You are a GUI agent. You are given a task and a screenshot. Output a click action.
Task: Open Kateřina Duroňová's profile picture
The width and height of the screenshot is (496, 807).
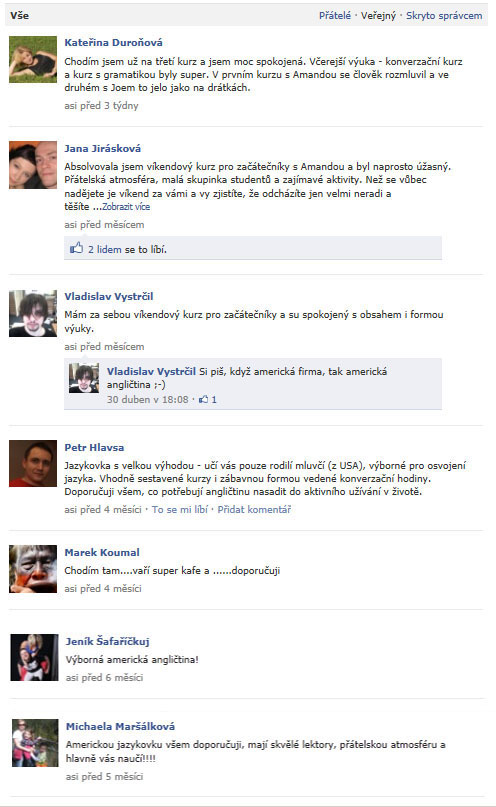click(x=33, y=59)
